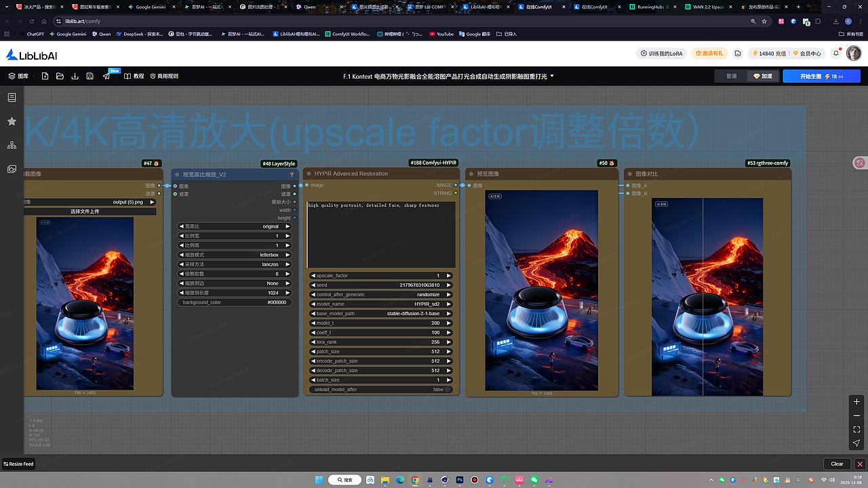Click the locate arrow canvas icon
This screenshot has height=488, width=868.
click(x=856, y=443)
